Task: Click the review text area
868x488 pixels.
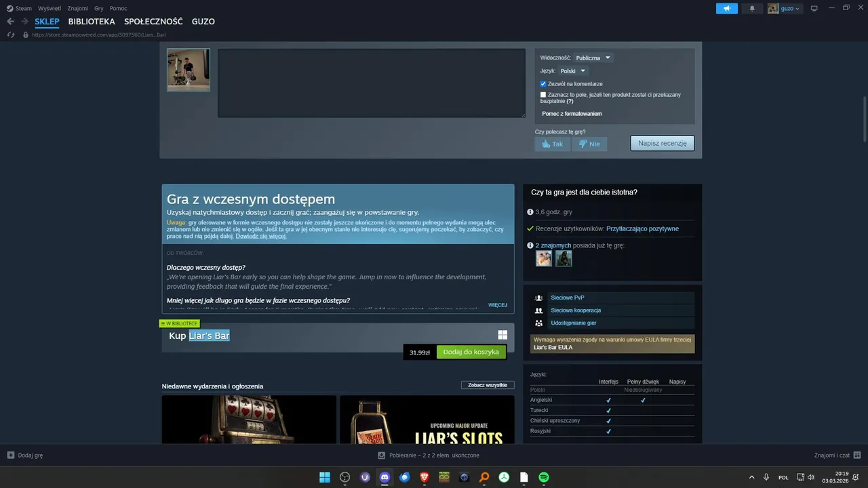Action: 372,83
